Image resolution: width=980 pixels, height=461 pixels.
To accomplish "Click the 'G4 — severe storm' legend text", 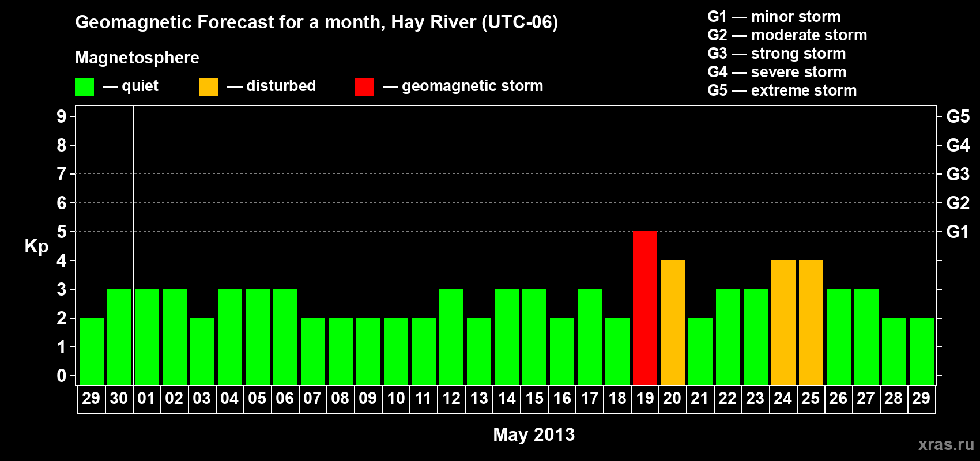I will click(777, 72).
